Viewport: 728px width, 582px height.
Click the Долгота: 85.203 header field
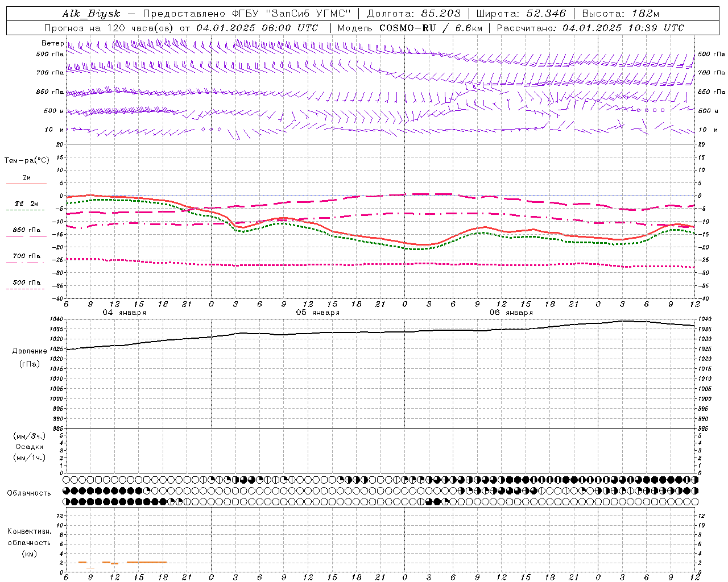tap(414, 14)
